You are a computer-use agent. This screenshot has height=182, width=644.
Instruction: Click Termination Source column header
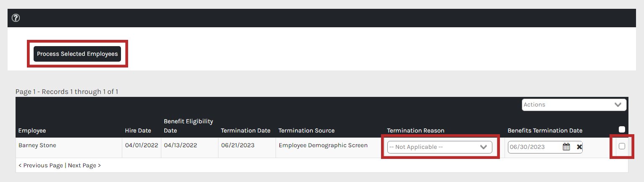coord(307,130)
